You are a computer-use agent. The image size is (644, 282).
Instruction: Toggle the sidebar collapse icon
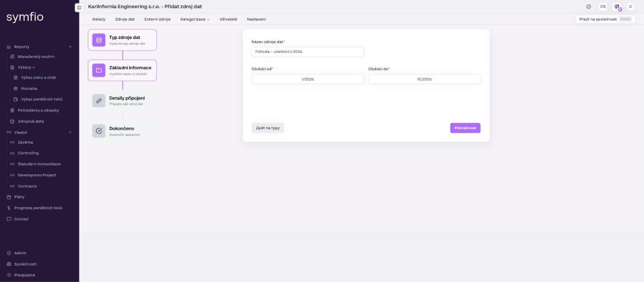click(79, 7)
